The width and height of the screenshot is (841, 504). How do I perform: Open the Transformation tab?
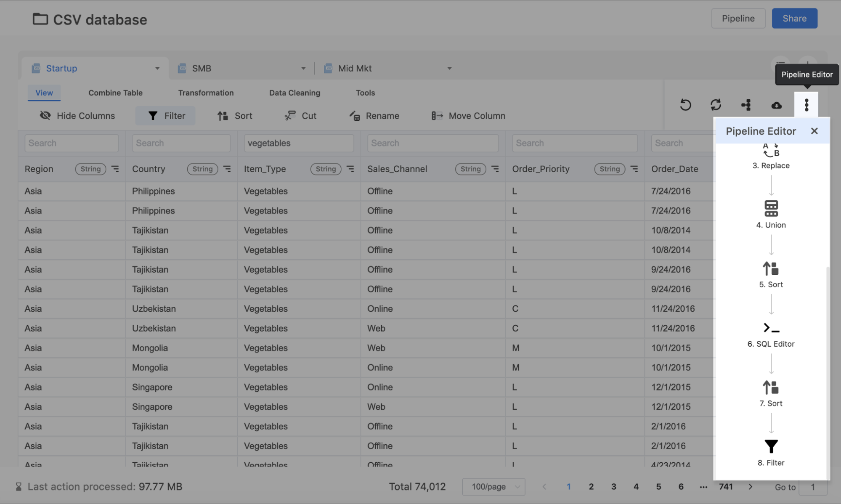tap(206, 93)
